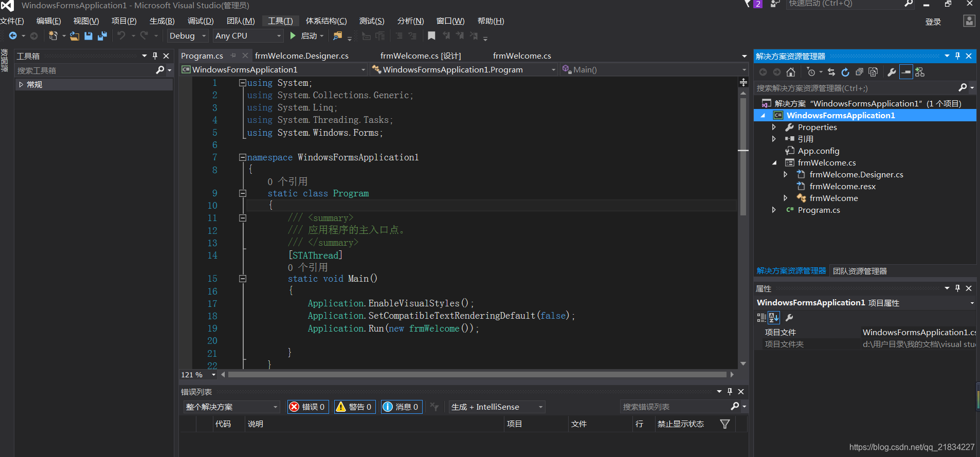The image size is (980, 457).
Task: Open the Debug configuration dropdown
Action: pos(188,35)
